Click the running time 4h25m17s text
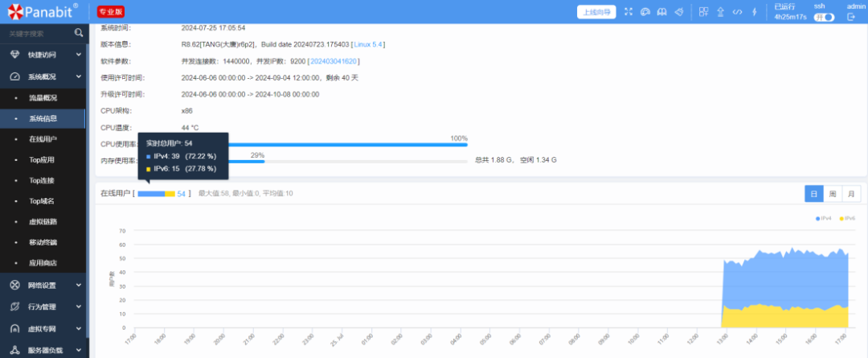Screen dimensions: 868x358 tap(791, 17)
